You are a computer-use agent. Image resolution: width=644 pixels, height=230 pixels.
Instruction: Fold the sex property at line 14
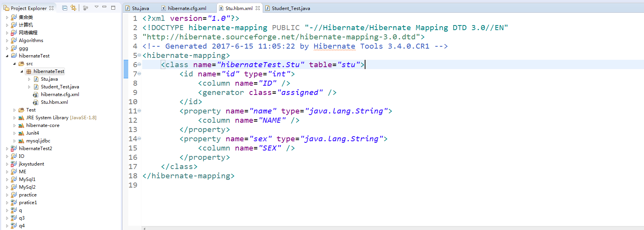tap(139, 139)
